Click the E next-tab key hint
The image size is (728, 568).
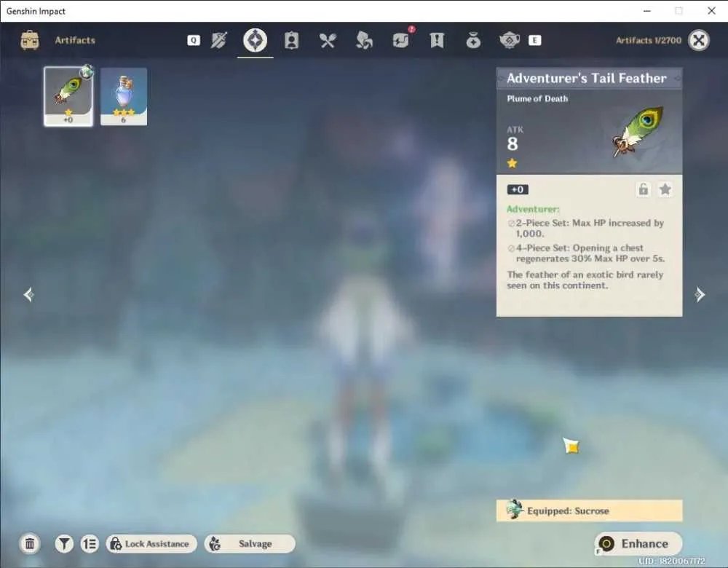click(534, 40)
